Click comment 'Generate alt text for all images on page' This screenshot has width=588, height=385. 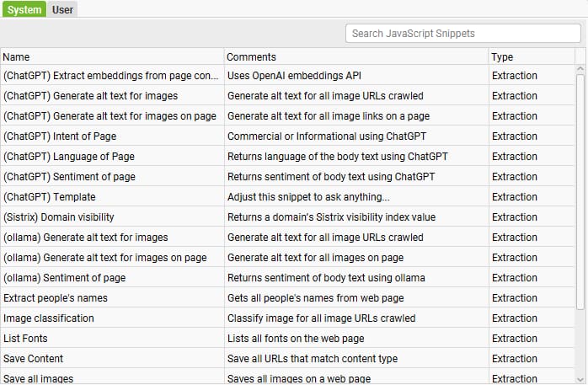click(x=315, y=258)
